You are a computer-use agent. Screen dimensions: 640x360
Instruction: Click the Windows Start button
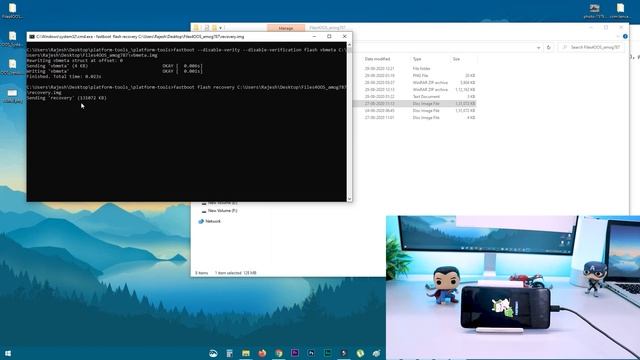pos(8,353)
